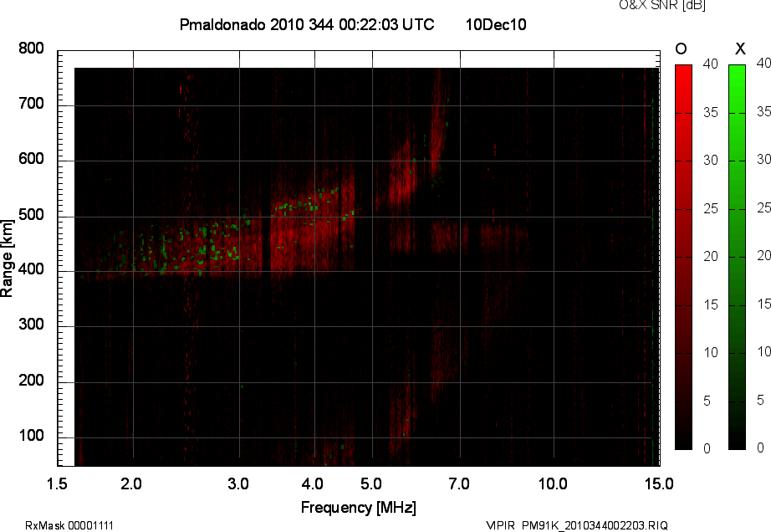The image size is (771, 532).
Task: Click the 300 range axis tick label
Action: (31, 325)
